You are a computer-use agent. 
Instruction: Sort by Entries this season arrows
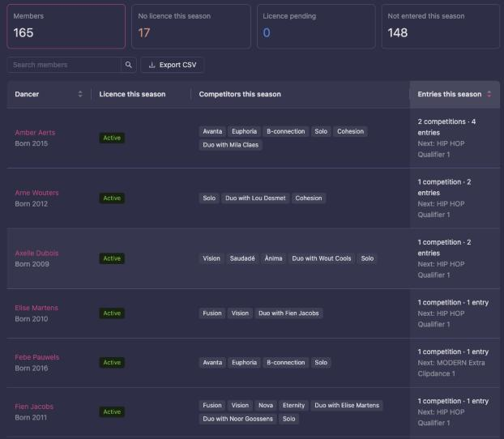[x=489, y=94]
